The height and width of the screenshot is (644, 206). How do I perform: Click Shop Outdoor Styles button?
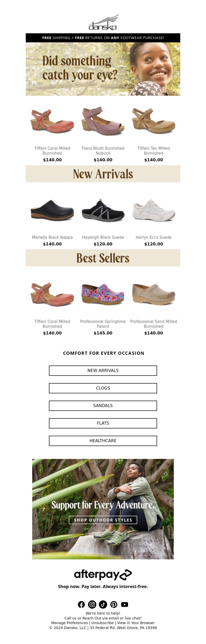[x=103, y=520]
